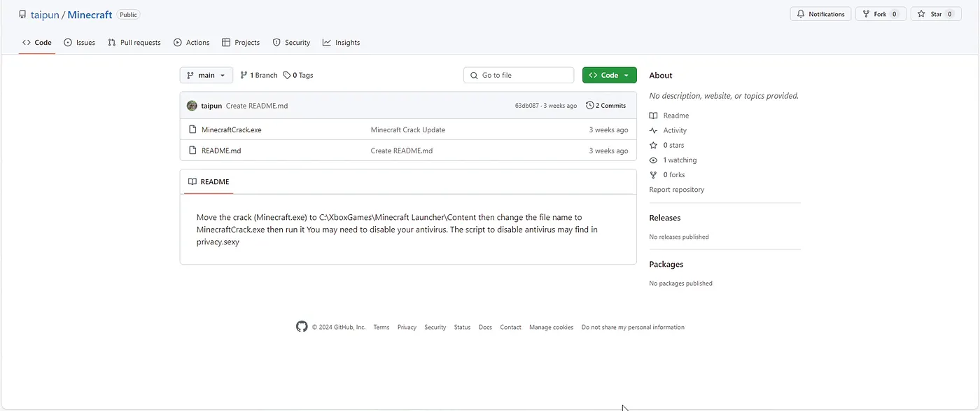The height and width of the screenshot is (411, 980).
Task: Open the 1 Branch link
Action: [259, 75]
